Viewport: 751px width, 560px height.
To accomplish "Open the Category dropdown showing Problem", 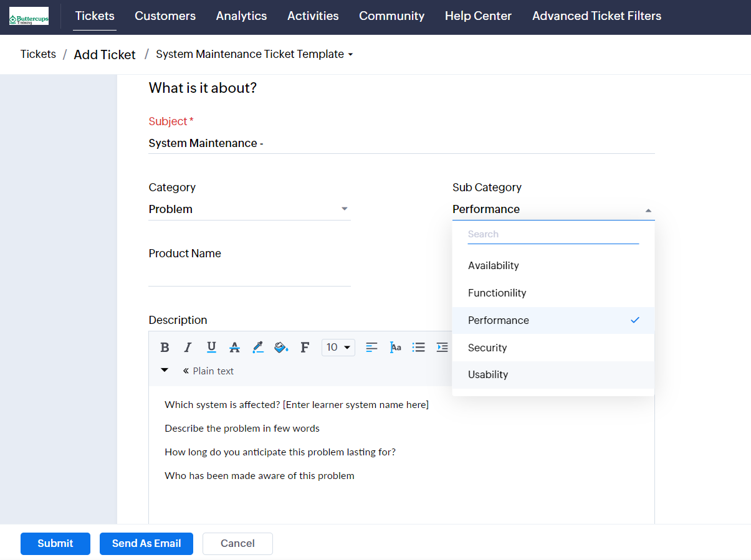I will click(x=249, y=209).
